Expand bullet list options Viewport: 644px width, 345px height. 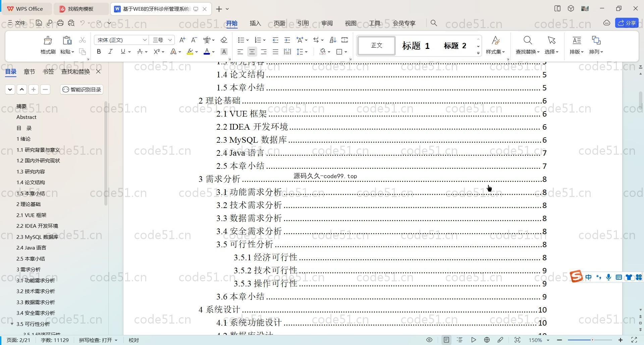point(248,40)
